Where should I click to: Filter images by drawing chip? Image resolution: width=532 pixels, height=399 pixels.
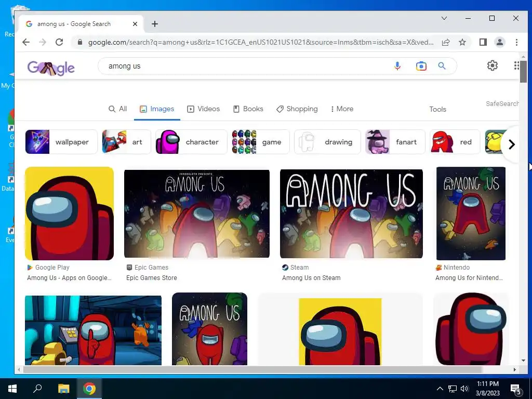click(x=327, y=142)
